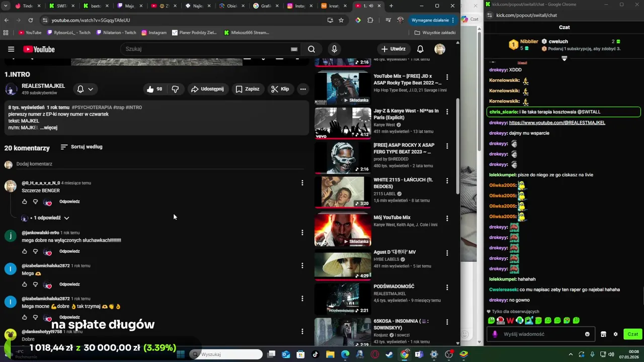Open the RybsonLoL_ - Twitch bookmark
This screenshot has height=362, width=644.
tap(68, 33)
